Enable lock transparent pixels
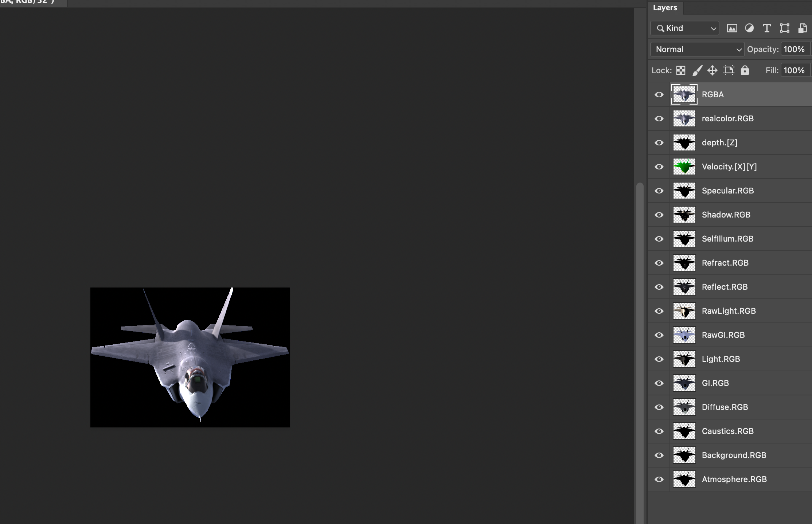812x524 pixels. (681, 70)
